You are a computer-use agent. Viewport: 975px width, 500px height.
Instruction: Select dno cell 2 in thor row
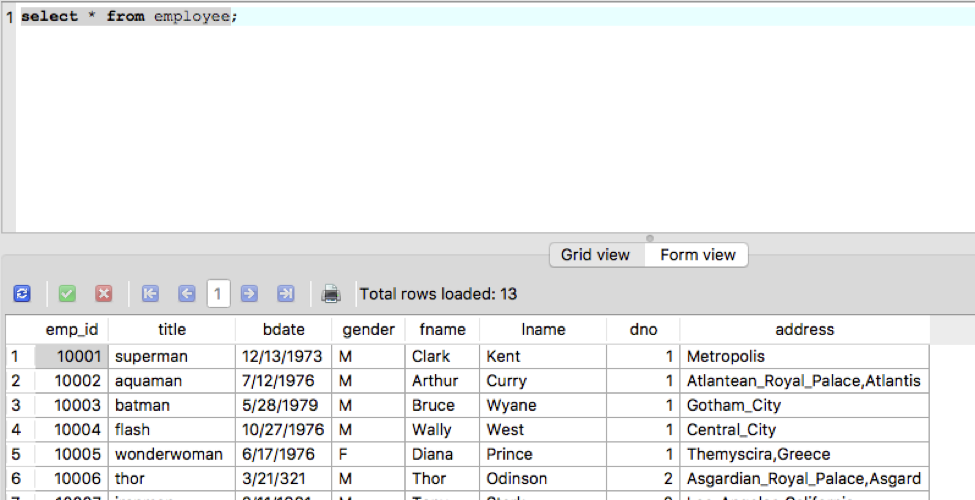pyautogui.click(x=643, y=478)
